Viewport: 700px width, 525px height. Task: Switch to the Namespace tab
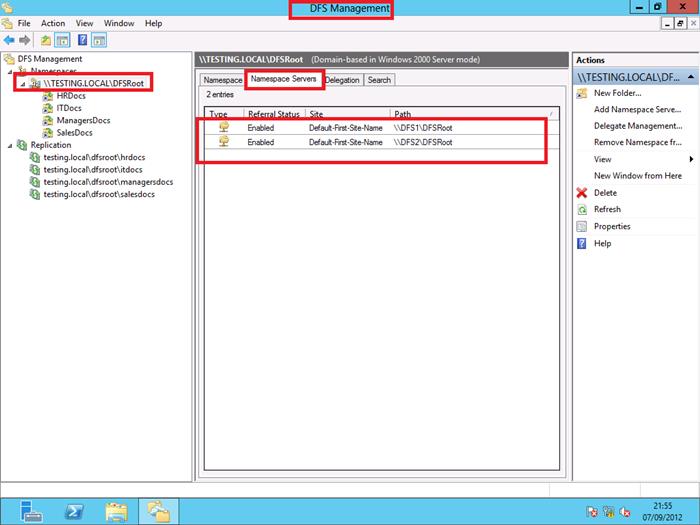pos(222,80)
